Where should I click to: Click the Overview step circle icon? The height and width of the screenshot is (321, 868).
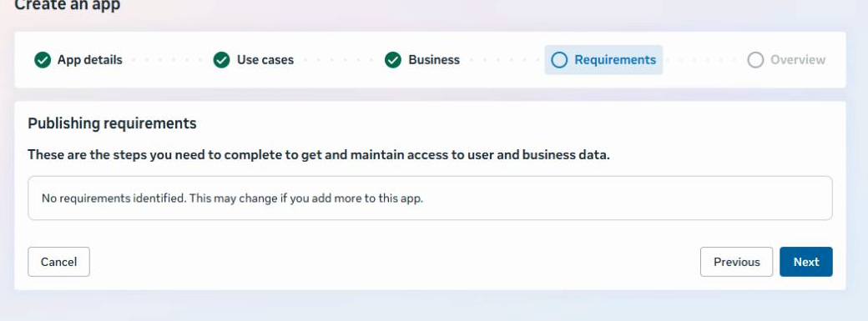click(755, 60)
